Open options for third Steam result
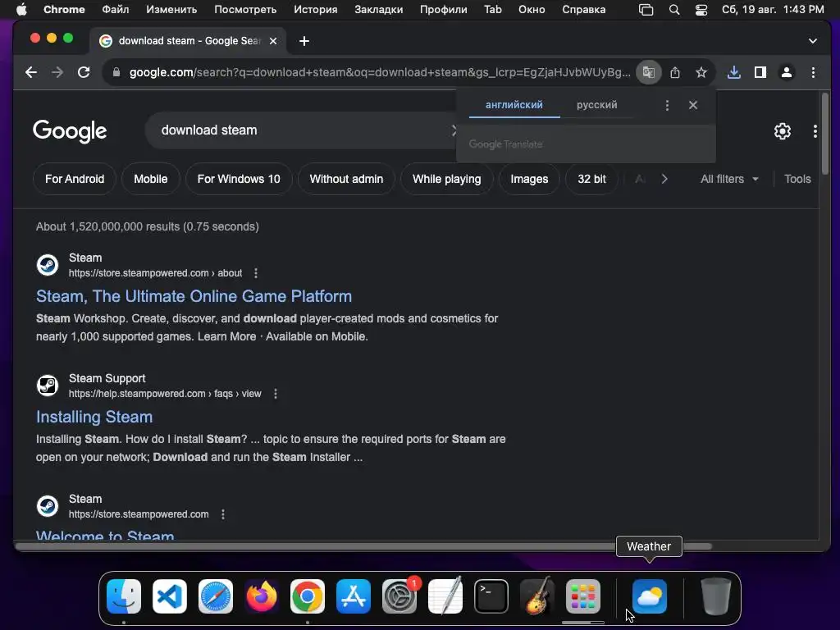This screenshot has width=840, height=630. tap(223, 514)
